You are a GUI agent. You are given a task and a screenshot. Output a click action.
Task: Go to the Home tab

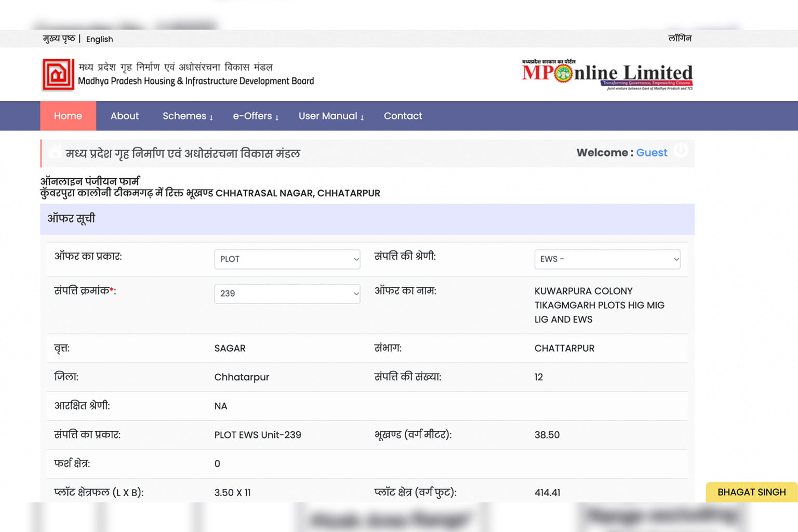tap(68, 116)
